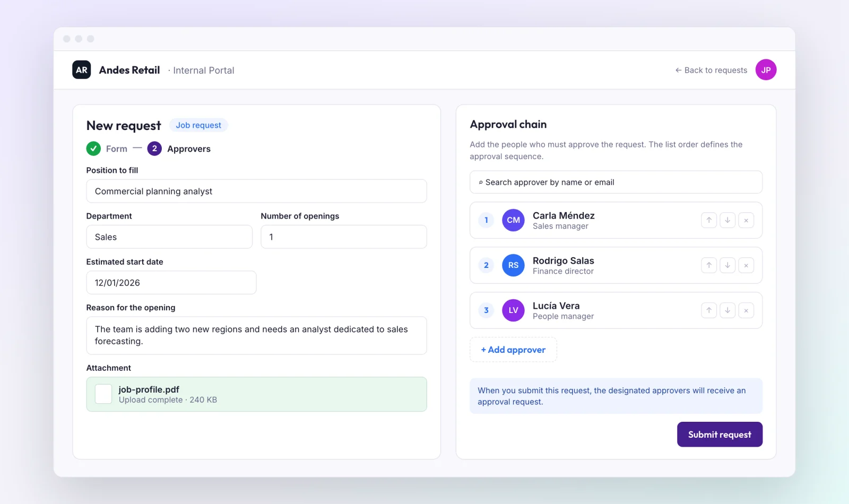Move Lucía Vera down in the chain
Viewport: 849px width, 504px height.
point(727,310)
